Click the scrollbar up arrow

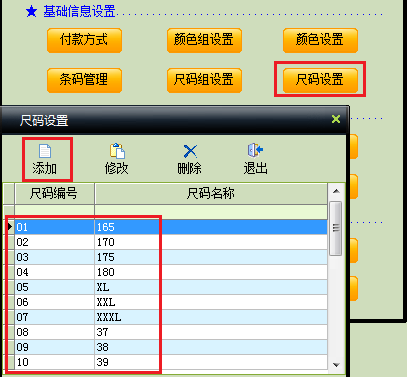(x=336, y=191)
